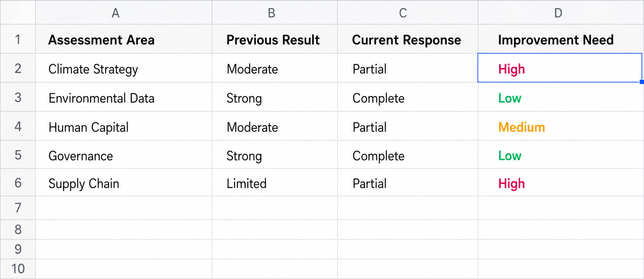Image resolution: width=644 pixels, height=279 pixels.
Task: Select column B header
Action: (275, 12)
